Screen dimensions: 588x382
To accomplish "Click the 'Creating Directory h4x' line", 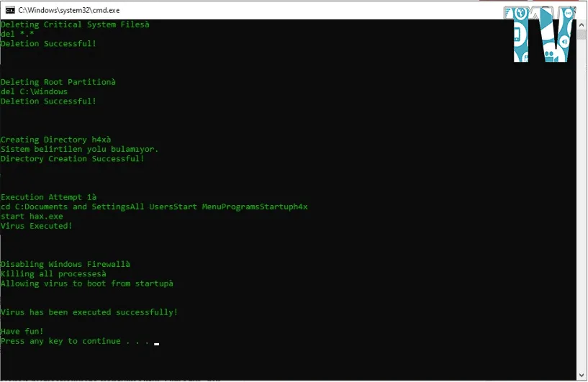I will pyautogui.click(x=55, y=140).
